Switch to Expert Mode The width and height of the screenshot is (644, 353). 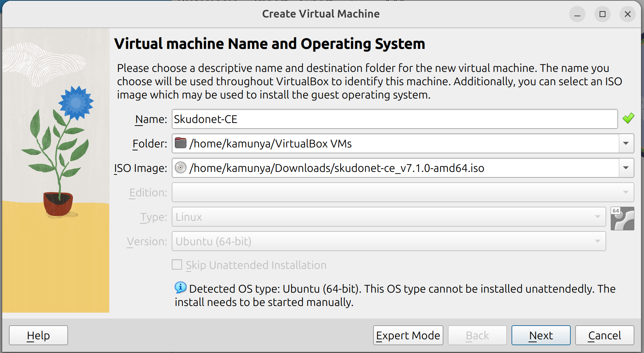408,335
